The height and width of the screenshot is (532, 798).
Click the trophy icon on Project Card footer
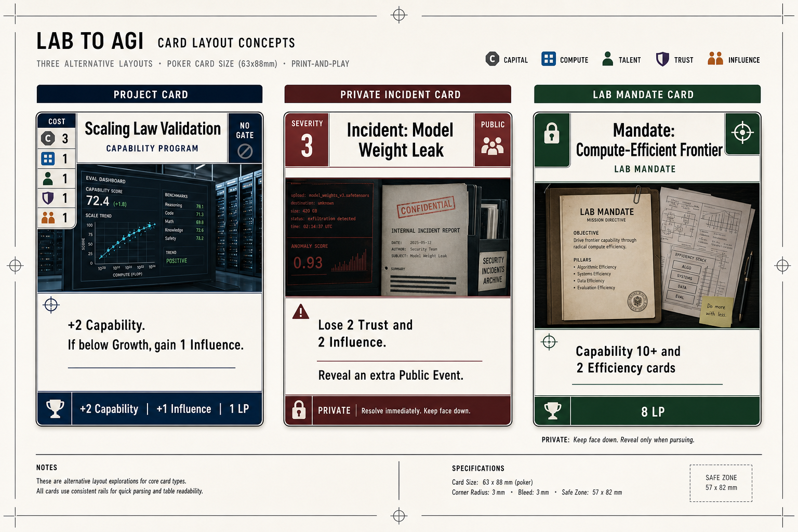[55, 409]
